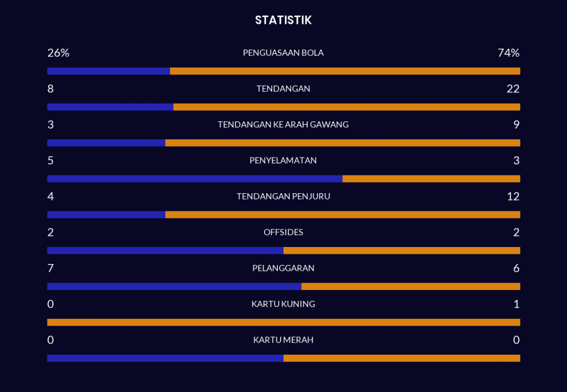
Task: Click the blue Penyelamatan bar segment
Action: click(x=194, y=179)
